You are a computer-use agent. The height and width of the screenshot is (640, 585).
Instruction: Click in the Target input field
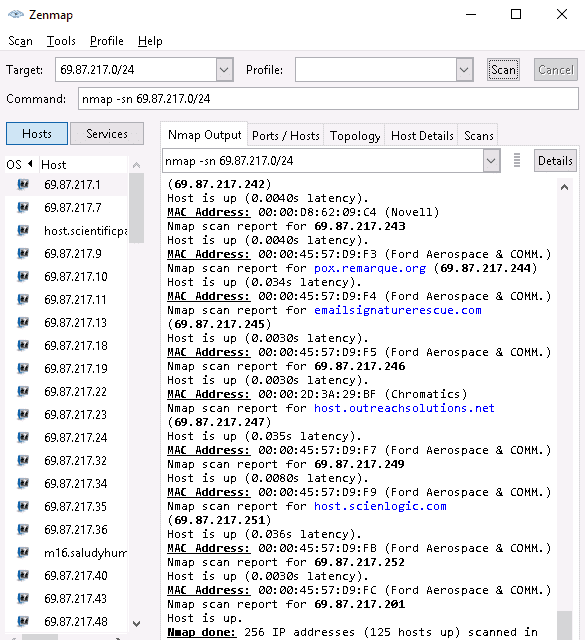click(136, 70)
